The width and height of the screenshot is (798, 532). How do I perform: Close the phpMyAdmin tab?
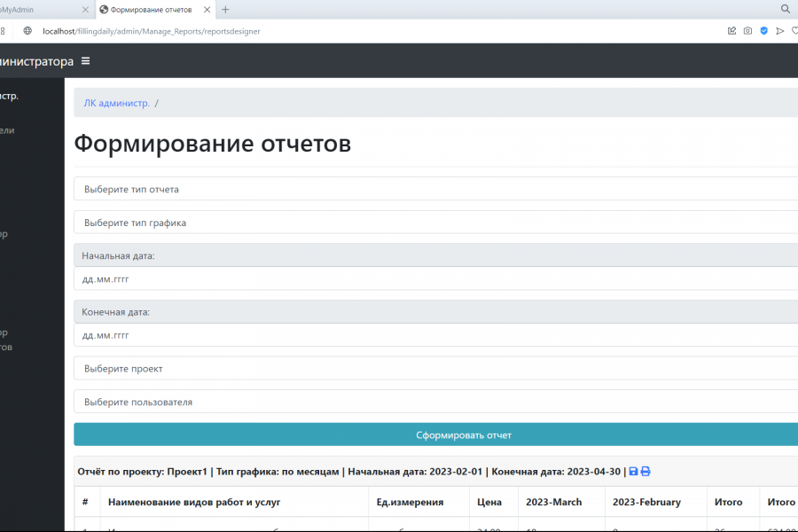[85, 10]
